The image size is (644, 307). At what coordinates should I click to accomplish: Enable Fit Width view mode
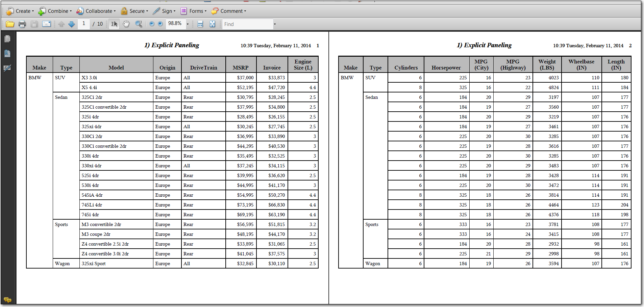point(200,24)
